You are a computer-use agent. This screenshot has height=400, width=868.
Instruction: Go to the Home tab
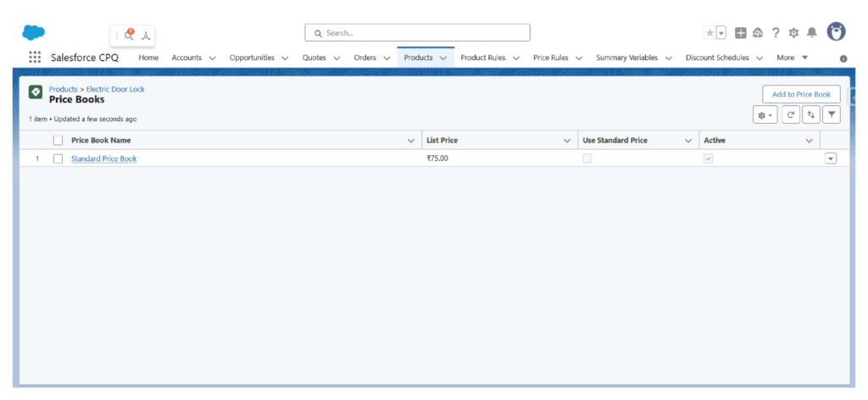click(x=148, y=58)
